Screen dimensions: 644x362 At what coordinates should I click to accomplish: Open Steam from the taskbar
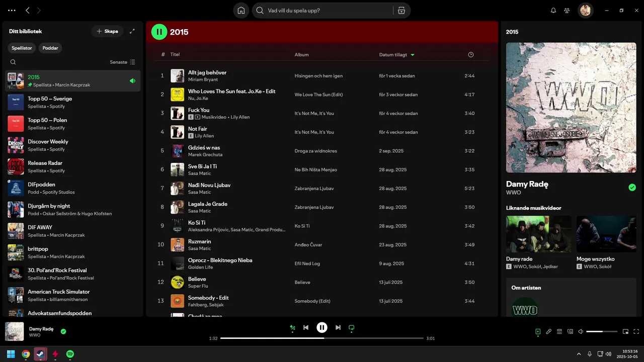(x=40, y=354)
